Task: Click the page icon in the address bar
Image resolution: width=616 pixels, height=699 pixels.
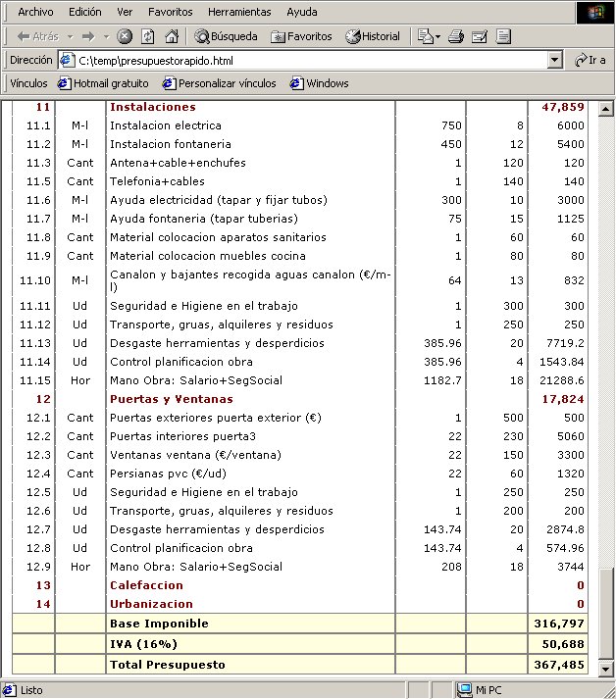Action: 67,60
